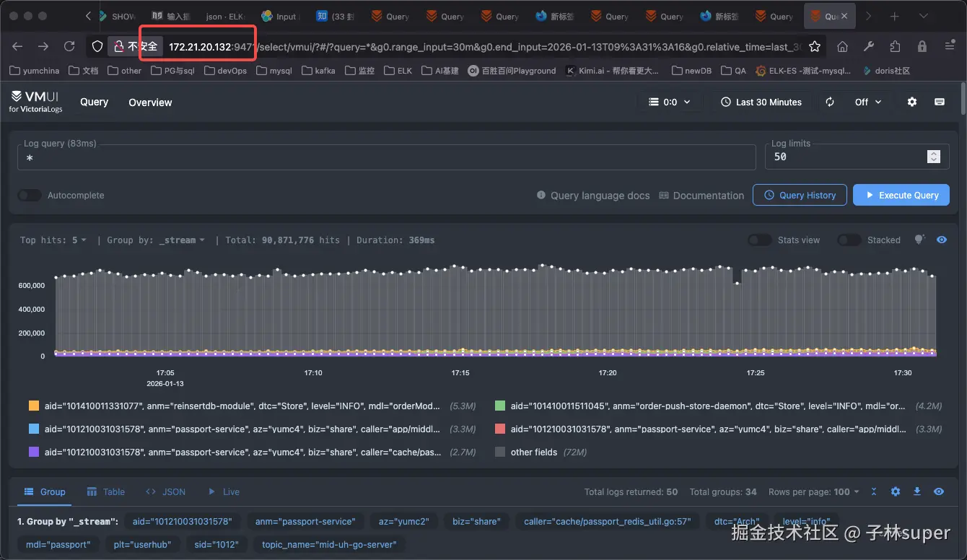This screenshot has height=560, width=967.
Task: Switch to the Live tab
Action: tap(224, 491)
